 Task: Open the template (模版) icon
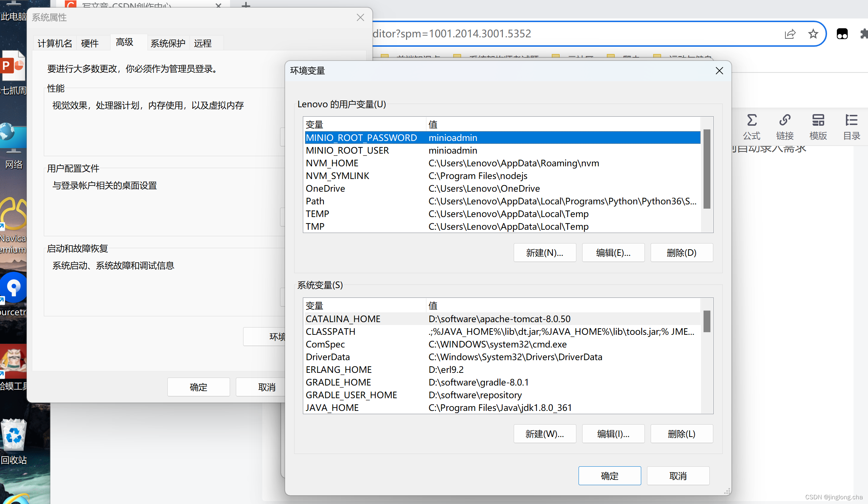click(x=818, y=120)
